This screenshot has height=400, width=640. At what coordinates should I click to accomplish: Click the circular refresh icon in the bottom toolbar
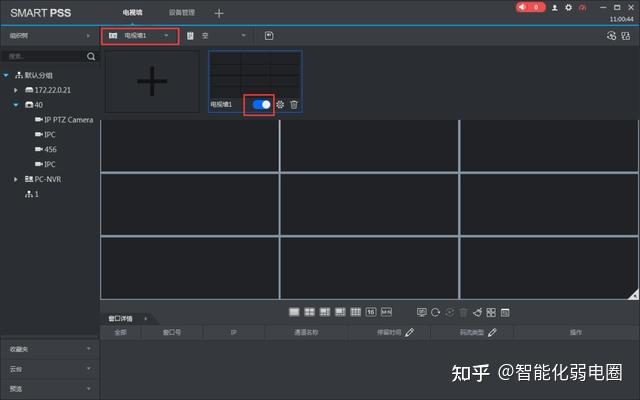point(436,313)
